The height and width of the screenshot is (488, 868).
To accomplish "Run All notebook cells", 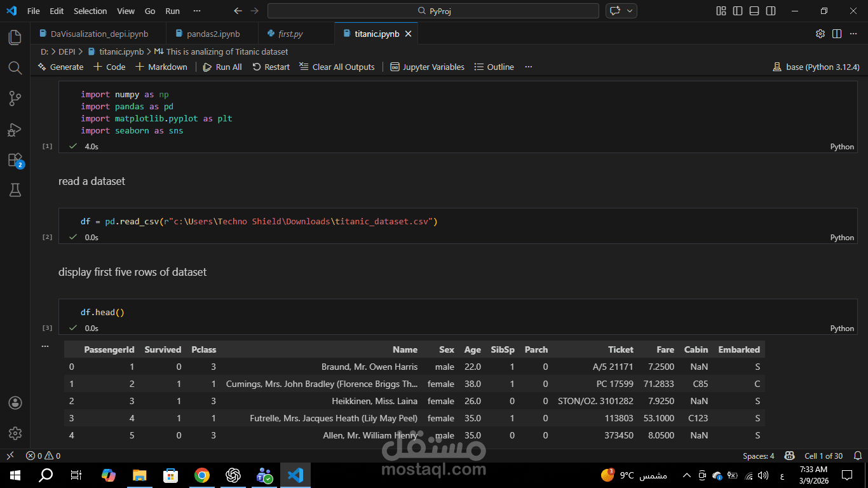I will tap(222, 67).
